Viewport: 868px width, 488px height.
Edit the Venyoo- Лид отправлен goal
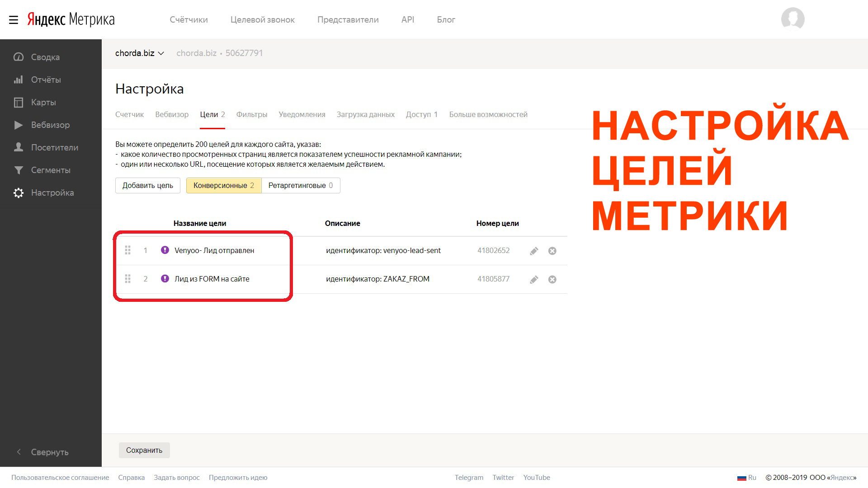534,251
